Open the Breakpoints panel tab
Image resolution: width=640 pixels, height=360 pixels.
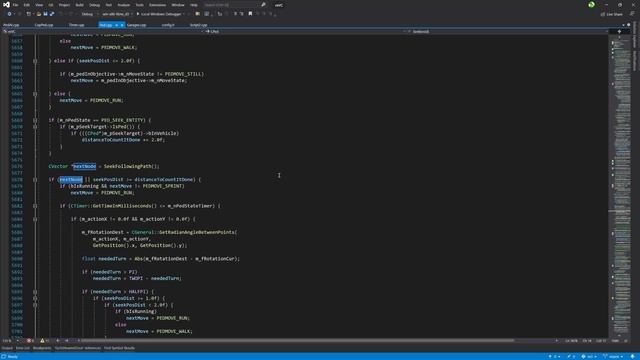pos(42,348)
